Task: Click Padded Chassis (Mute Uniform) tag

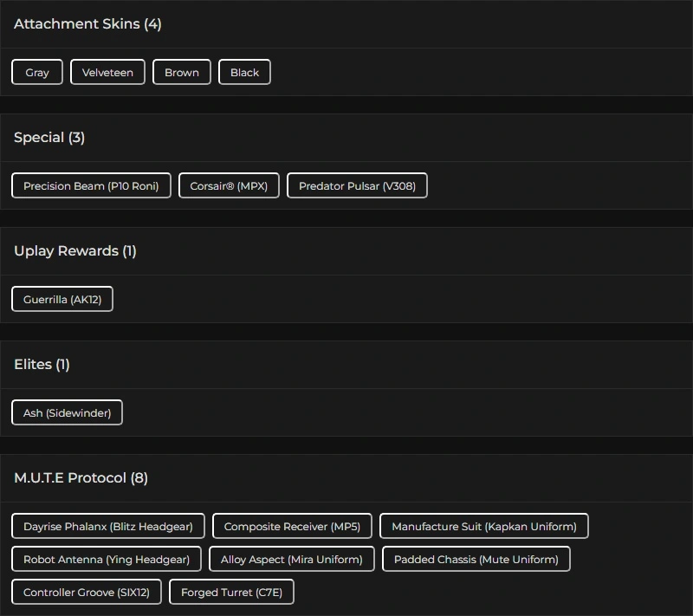Action: [476, 559]
